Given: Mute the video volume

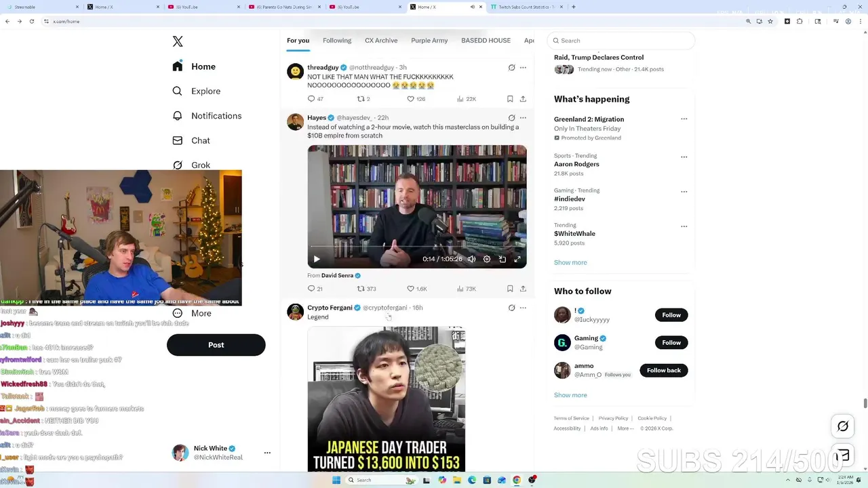Looking at the screenshot, I should (471, 259).
